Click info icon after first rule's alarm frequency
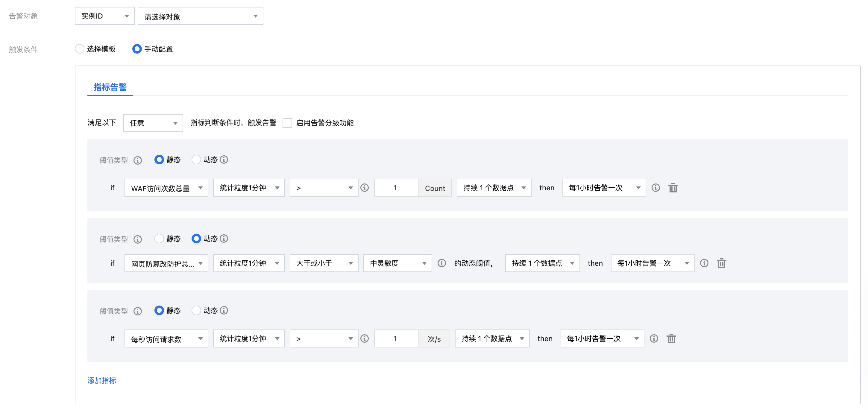Viewport: 868px width, 410px height. coord(656,188)
